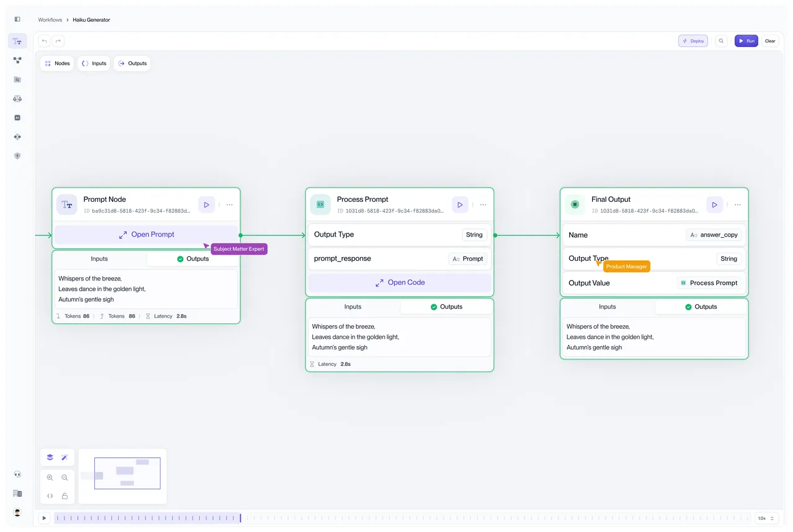Click Open Code button

(x=400, y=282)
